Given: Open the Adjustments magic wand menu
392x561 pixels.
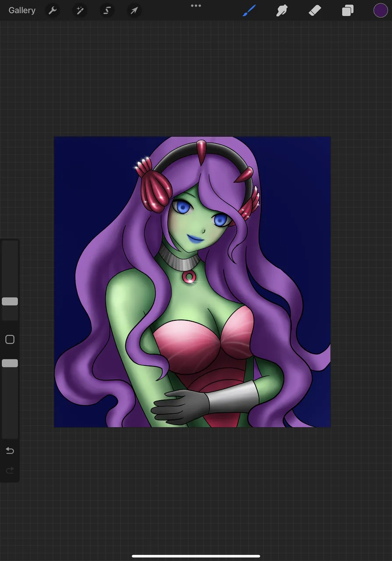Looking at the screenshot, I should (x=80, y=11).
